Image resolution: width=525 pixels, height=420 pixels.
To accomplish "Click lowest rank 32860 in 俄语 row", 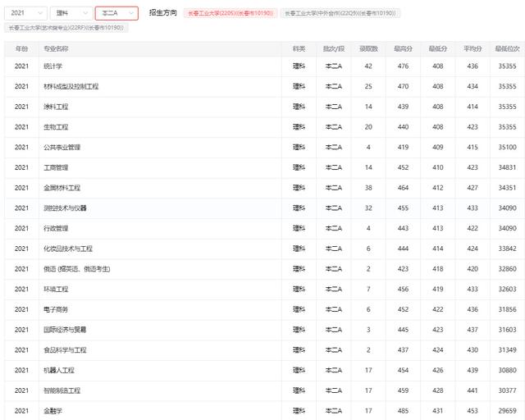I will [507, 269].
